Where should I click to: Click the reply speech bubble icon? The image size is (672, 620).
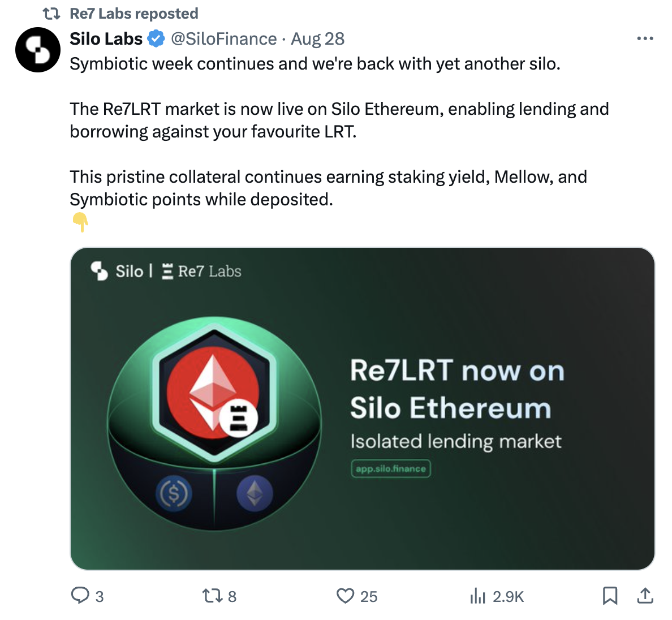(80, 595)
